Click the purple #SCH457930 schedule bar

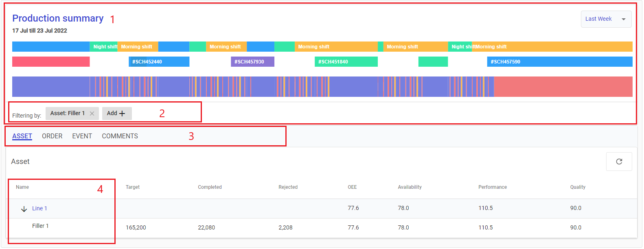click(x=252, y=62)
